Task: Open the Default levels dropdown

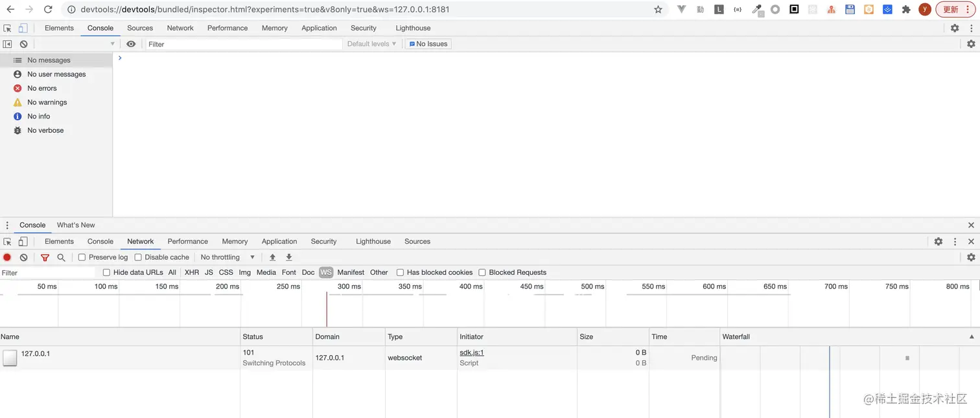Action: tap(371, 44)
